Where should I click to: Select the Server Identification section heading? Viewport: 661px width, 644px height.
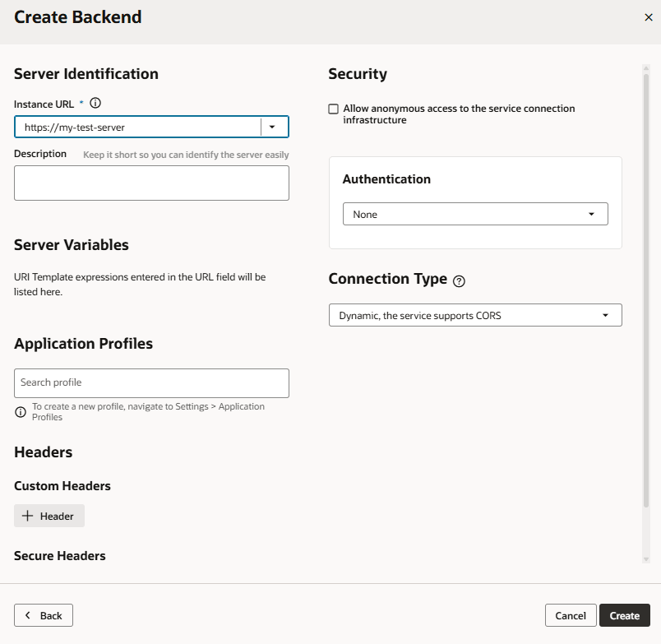pyautogui.click(x=86, y=73)
